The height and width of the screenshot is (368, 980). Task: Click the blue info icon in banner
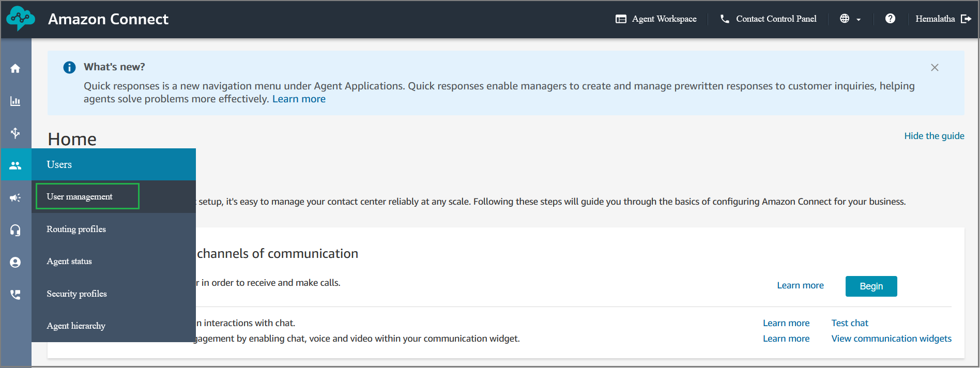click(x=69, y=68)
